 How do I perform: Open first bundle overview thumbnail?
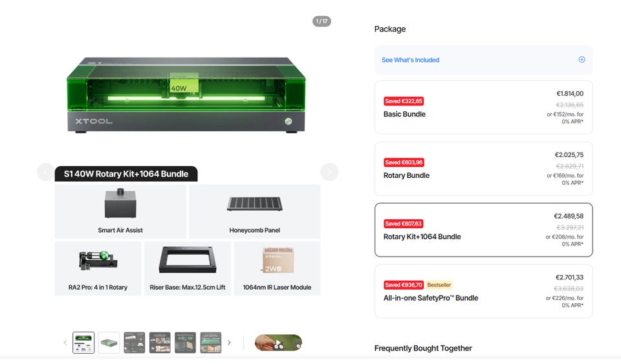83,343
